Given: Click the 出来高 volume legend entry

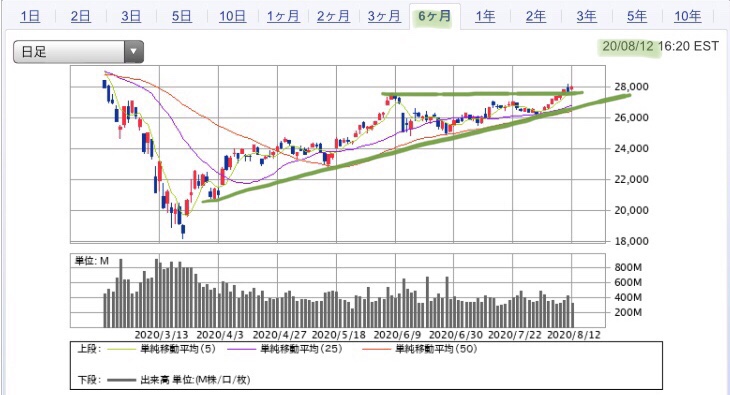Looking at the screenshot, I should click(x=179, y=380).
